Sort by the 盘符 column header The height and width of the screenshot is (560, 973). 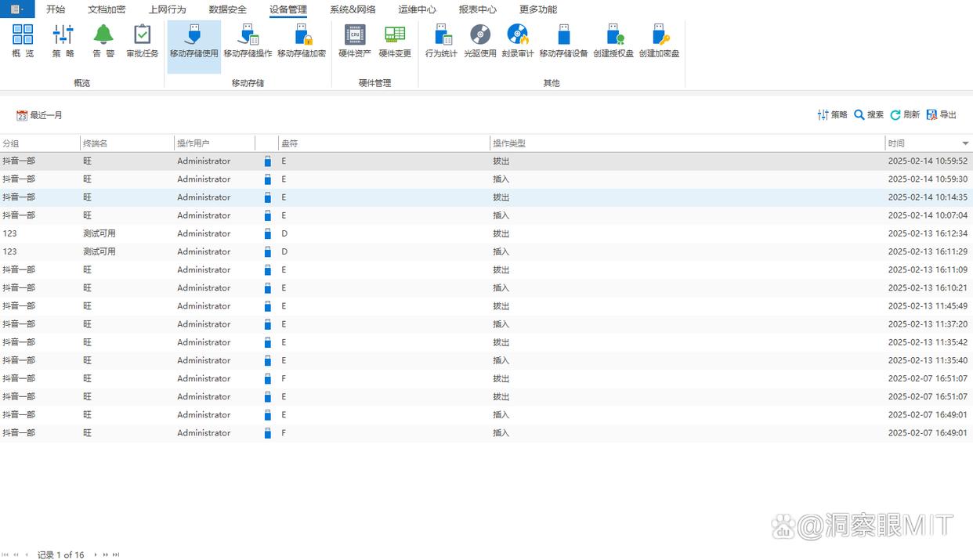[x=384, y=143]
